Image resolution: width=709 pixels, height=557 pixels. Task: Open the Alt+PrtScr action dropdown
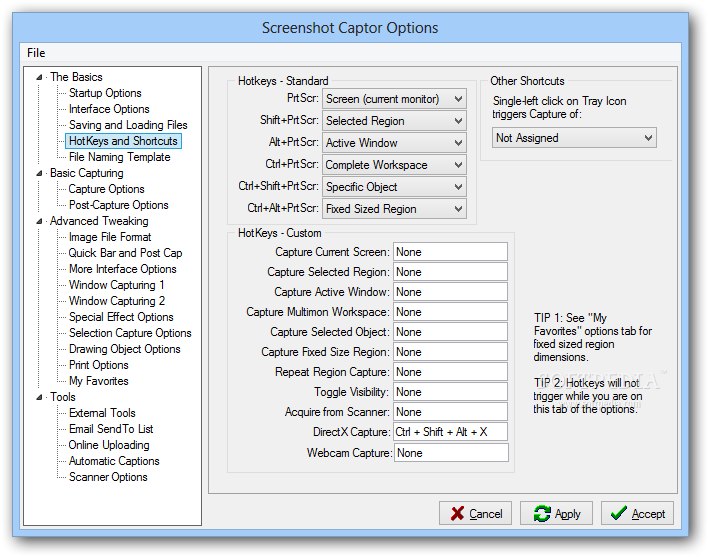tap(394, 143)
